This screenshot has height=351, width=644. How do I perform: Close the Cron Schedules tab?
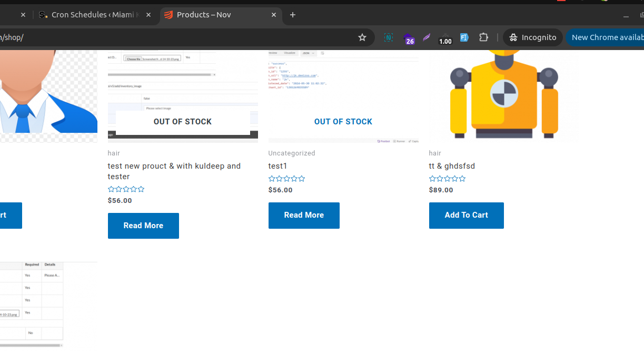tap(149, 15)
